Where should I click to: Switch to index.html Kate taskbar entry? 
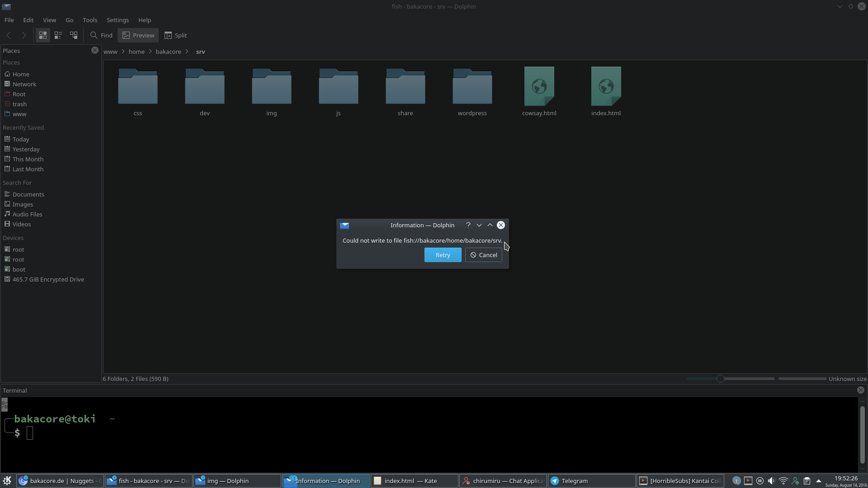pyautogui.click(x=414, y=481)
